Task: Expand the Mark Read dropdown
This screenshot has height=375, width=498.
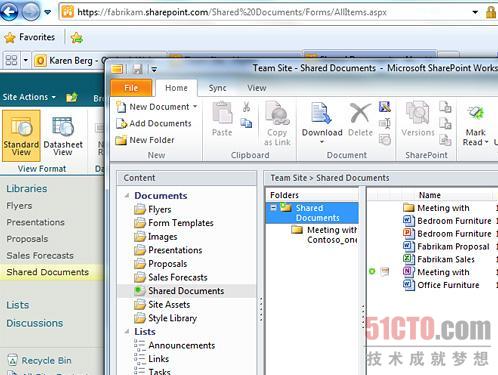Action: pyautogui.click(x=486, y=142)
